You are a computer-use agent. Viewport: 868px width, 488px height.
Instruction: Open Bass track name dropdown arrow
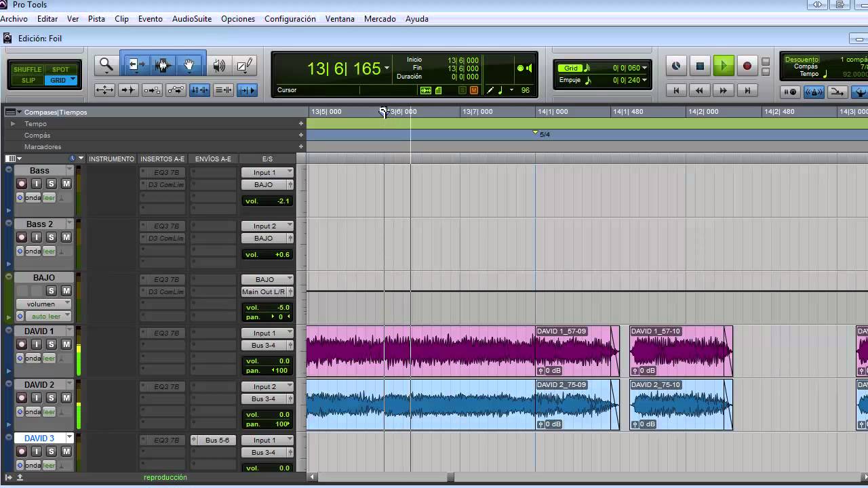(x=69, y=171)
